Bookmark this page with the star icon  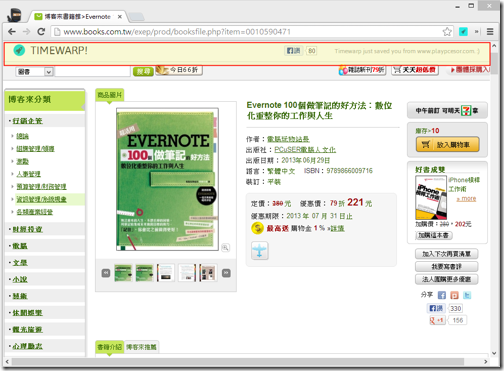click(447, 32)
